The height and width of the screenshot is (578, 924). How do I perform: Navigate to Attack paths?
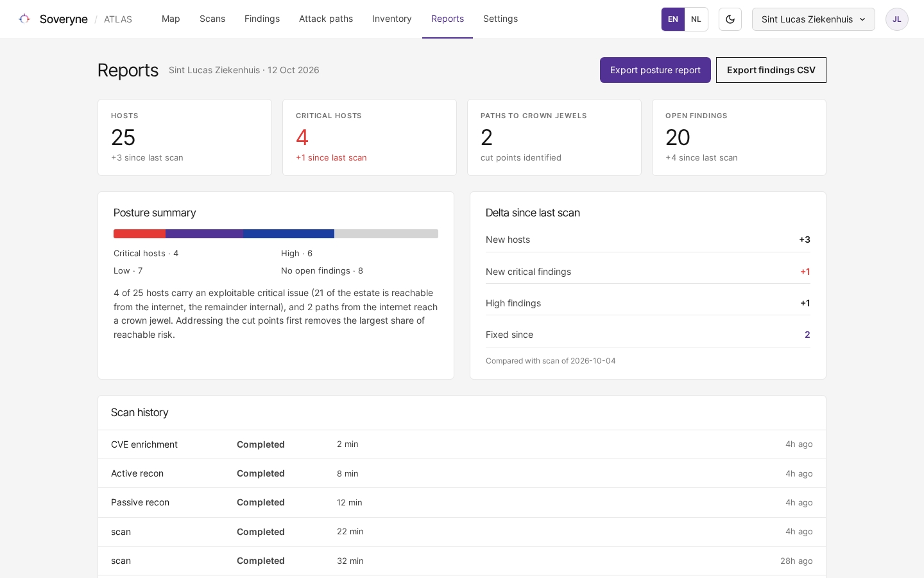(326, 19)
